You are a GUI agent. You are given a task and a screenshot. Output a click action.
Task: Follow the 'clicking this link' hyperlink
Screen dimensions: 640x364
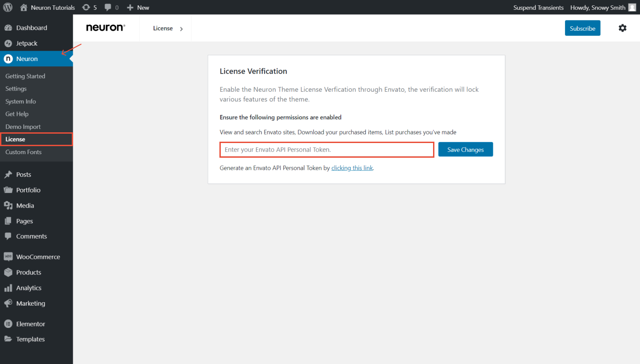pos(352,168)
